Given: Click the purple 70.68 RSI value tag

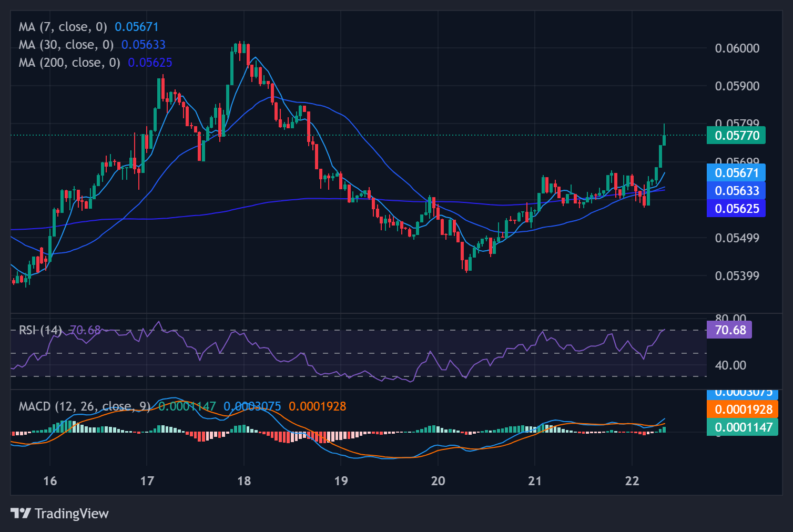Looking at the screenshot, I should click(x=730, y=330).
